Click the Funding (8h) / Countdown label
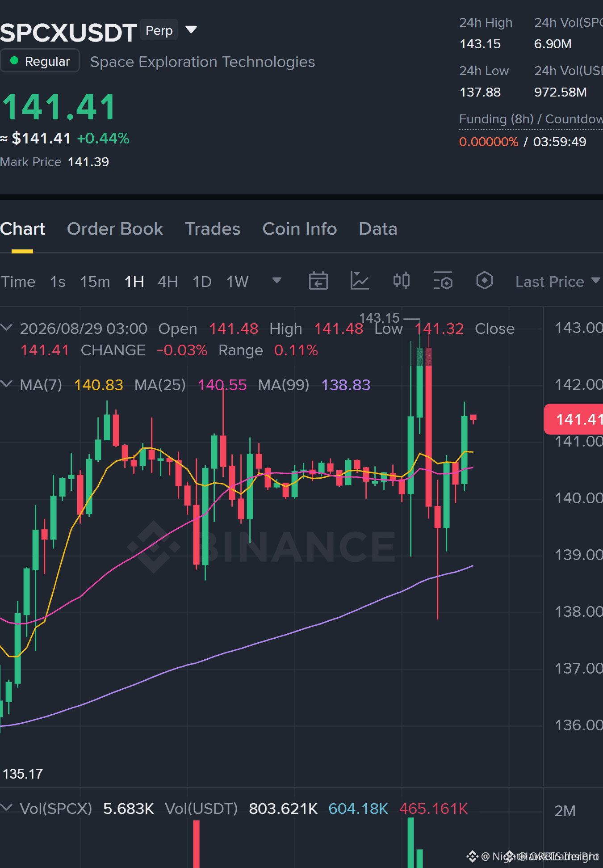 coord(531,119)
